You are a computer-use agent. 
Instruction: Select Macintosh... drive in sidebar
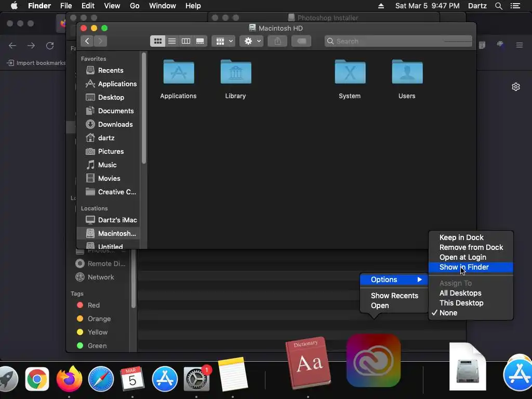108,233
